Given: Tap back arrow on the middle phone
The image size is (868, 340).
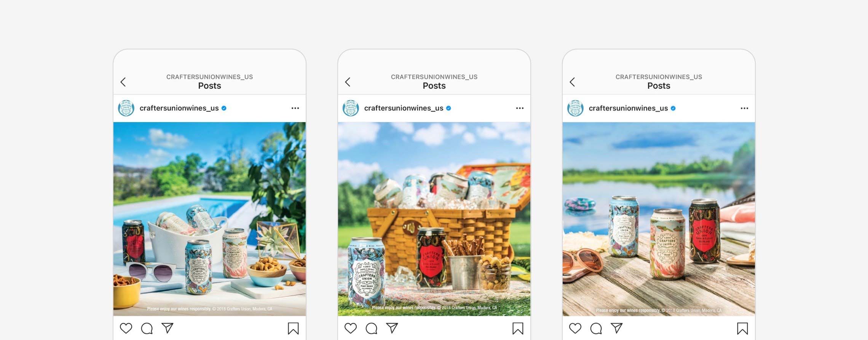Looking at the screenshot, I should (348, 82).
